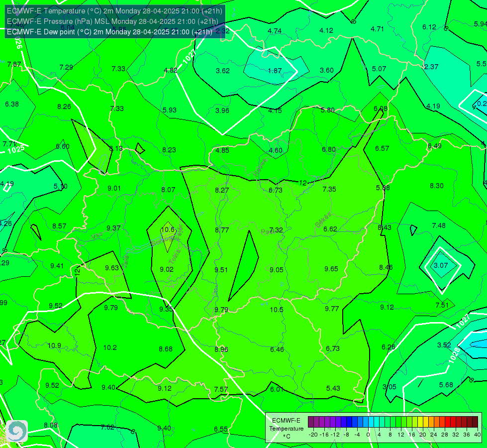Click the Heves county label

point(260,167)
